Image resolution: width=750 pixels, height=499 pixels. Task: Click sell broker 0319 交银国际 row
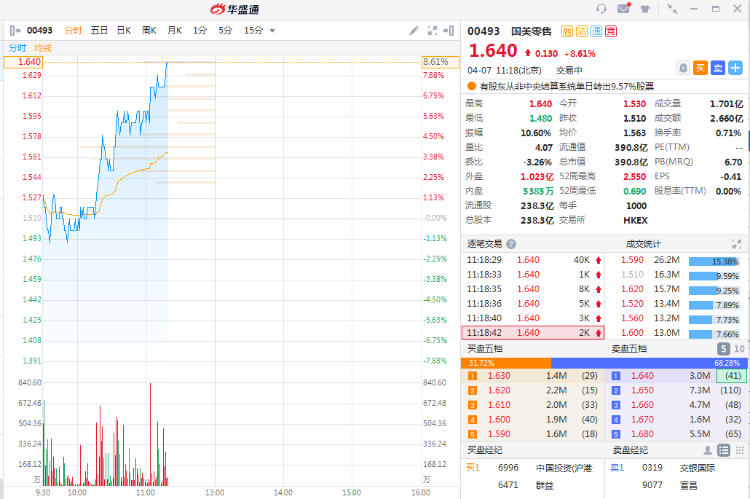click(675, 468)
